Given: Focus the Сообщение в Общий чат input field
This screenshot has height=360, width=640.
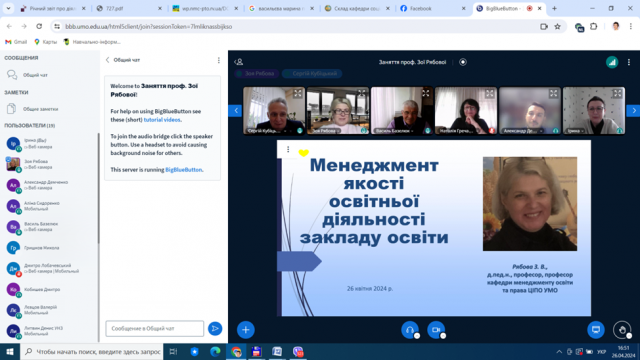Looking at the screenshot, I should click(x=155, y=329).
